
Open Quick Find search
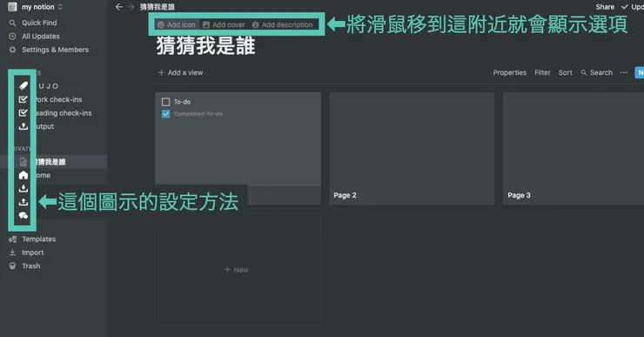39,23
